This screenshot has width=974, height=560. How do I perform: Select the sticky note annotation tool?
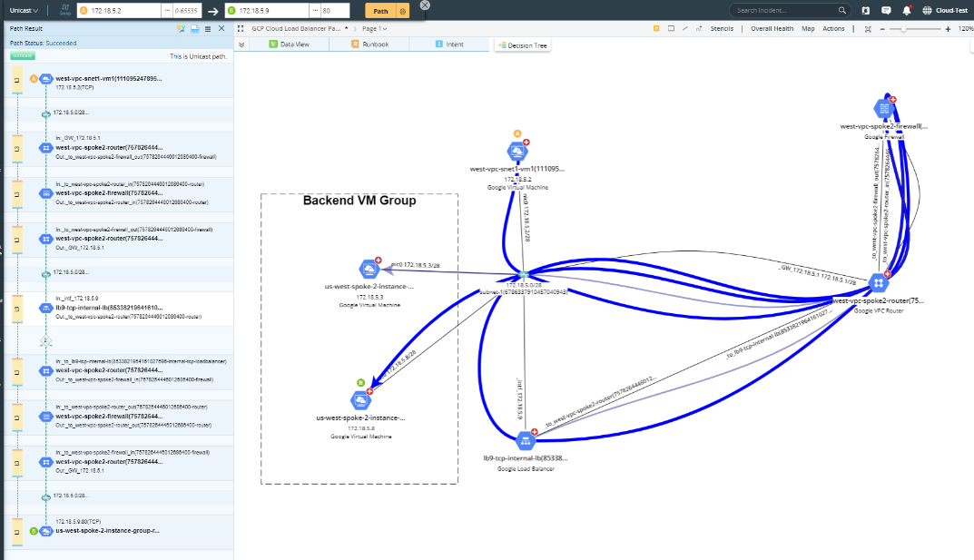[656, 28]
